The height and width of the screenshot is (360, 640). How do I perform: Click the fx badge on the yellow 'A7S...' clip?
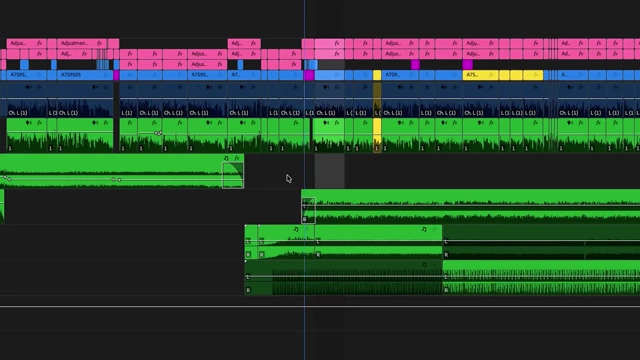click(491, 75)
